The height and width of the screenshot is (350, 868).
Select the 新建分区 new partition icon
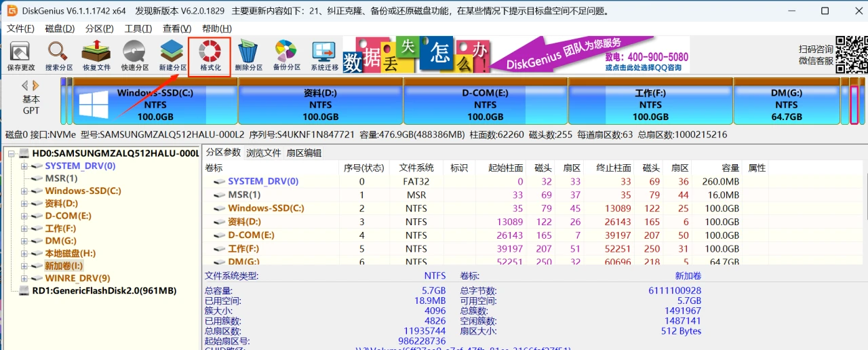172,56
